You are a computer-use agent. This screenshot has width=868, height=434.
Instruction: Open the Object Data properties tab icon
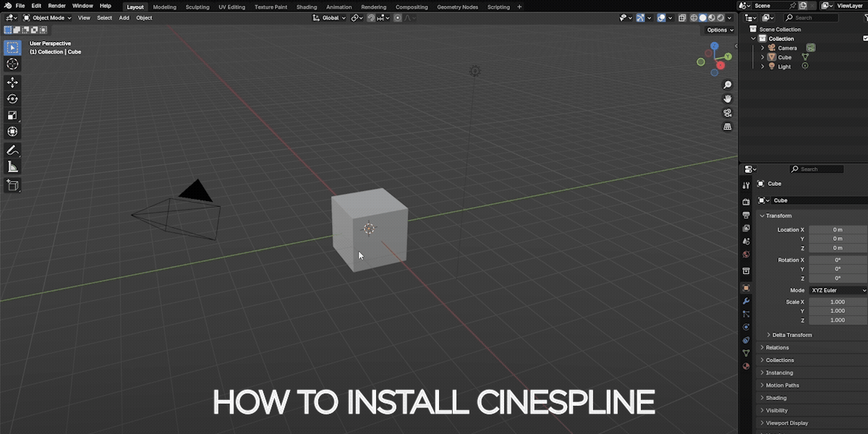(x=746, y=353)
